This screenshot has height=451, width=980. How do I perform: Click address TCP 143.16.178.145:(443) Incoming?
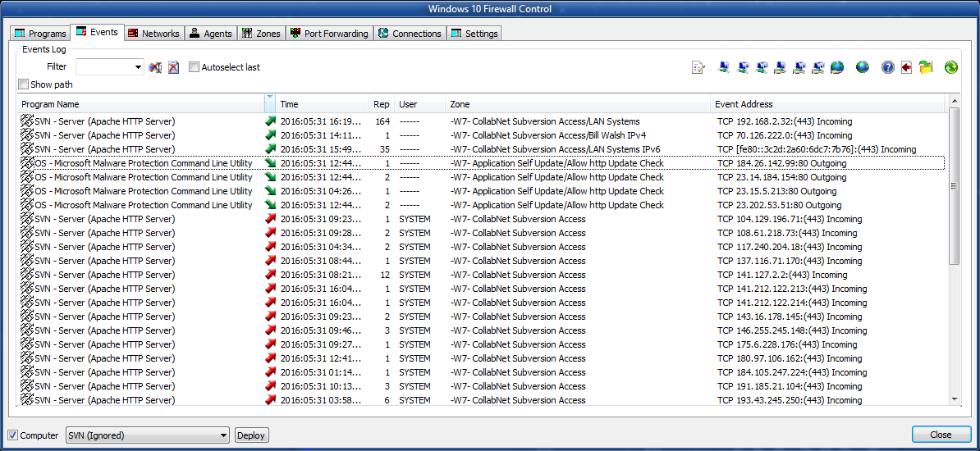click(790, 317)
